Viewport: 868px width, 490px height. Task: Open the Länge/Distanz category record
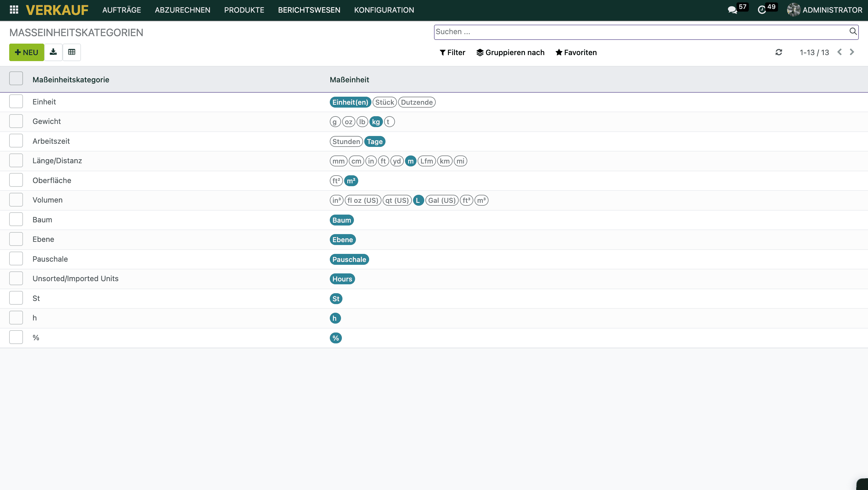point(57,161)
